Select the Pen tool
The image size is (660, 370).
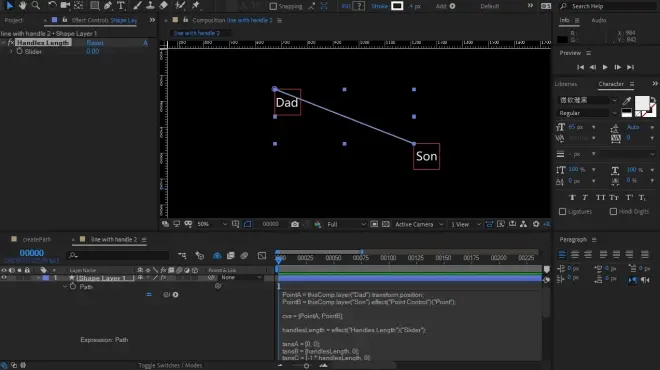coord(108,5)
